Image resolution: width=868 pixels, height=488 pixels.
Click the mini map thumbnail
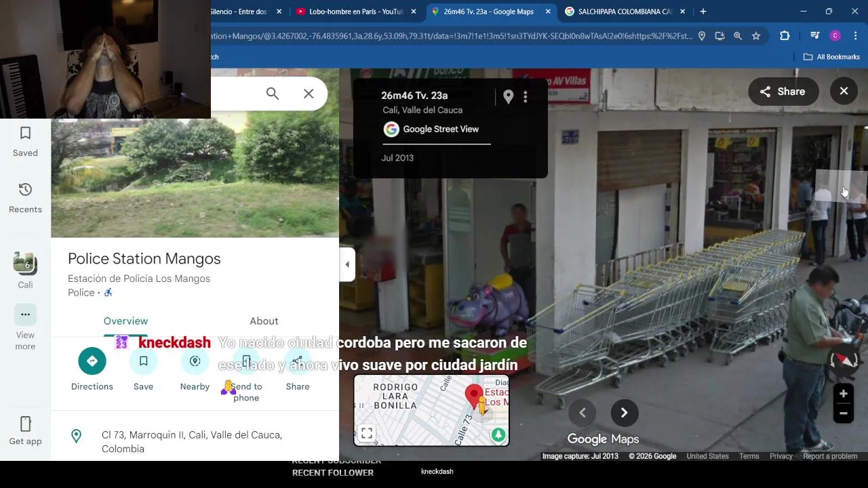pyautogui.click(x=431, y=410)
